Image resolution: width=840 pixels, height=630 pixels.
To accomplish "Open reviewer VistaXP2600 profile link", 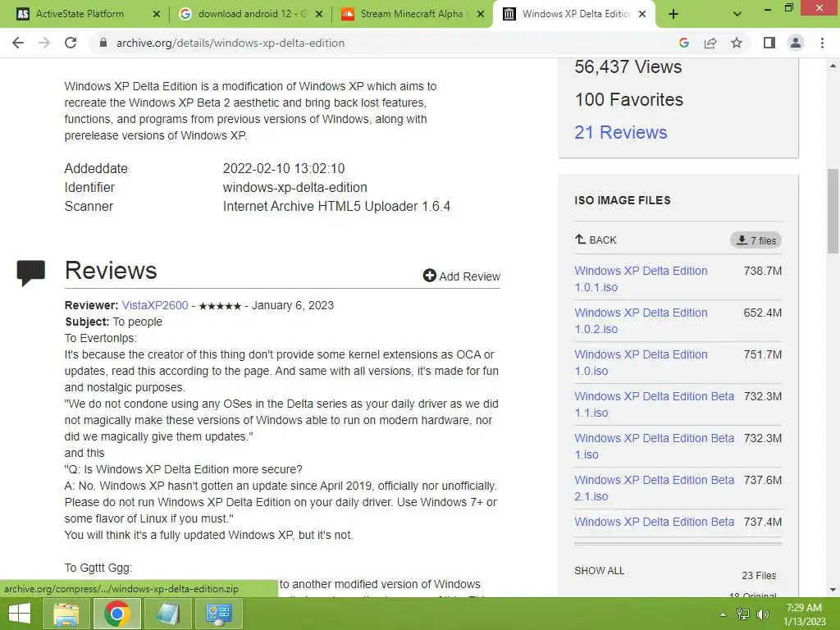I will click(155, 305).
